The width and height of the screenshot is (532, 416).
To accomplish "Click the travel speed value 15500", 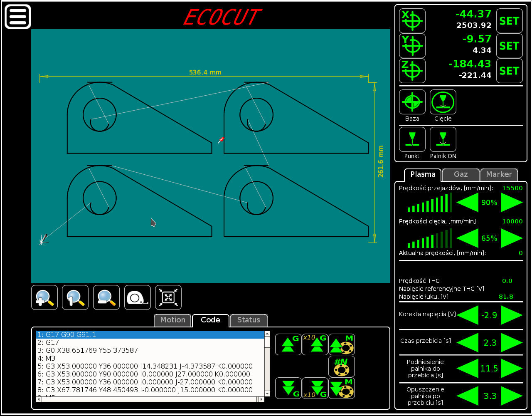I will click(512, 188).
